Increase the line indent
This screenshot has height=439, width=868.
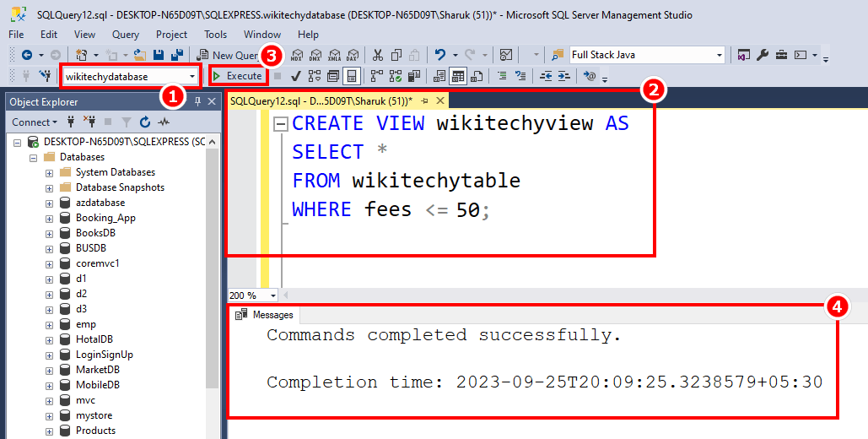point(563,76)
